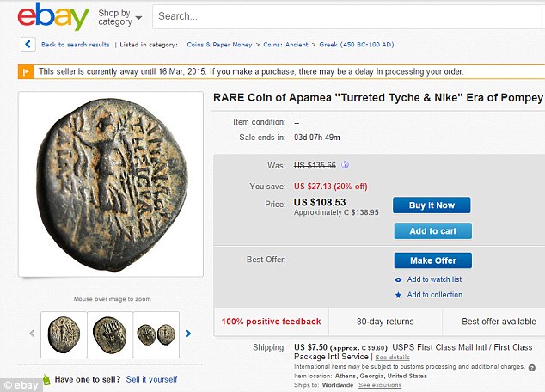Click the Add to cart button
The width and height of the screenshot is (545, 392).
pos(433,231)
